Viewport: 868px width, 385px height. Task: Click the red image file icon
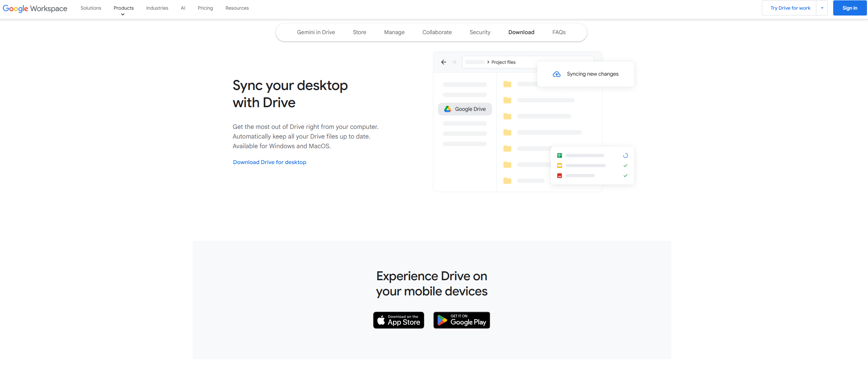click(x=559, y=176)
